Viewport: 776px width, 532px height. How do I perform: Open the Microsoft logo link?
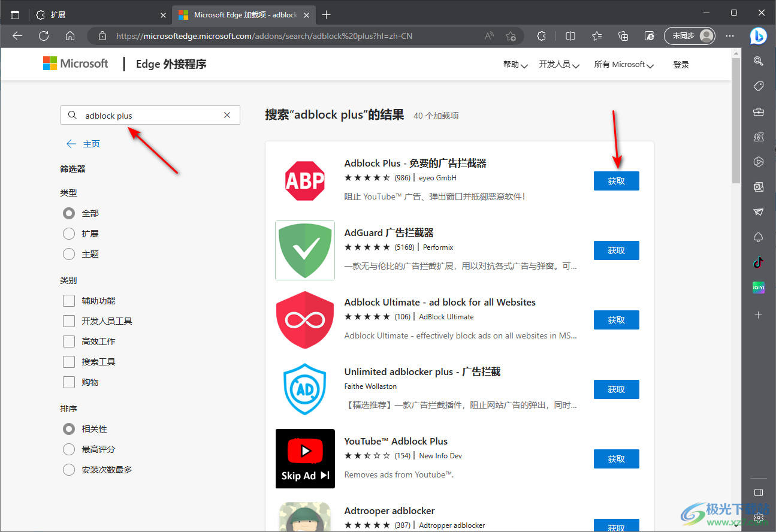tap(76, 64)
